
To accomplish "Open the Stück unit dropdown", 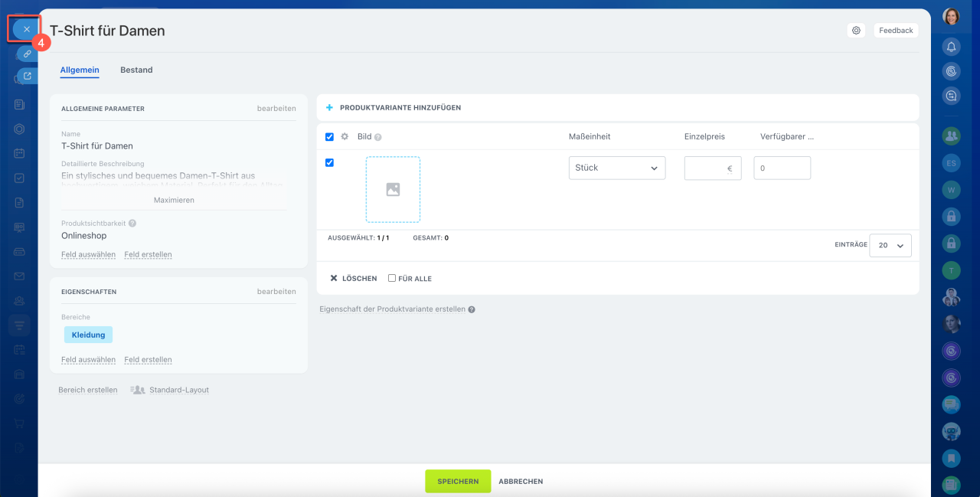I will pyautogui.click(x=616, y=168).
